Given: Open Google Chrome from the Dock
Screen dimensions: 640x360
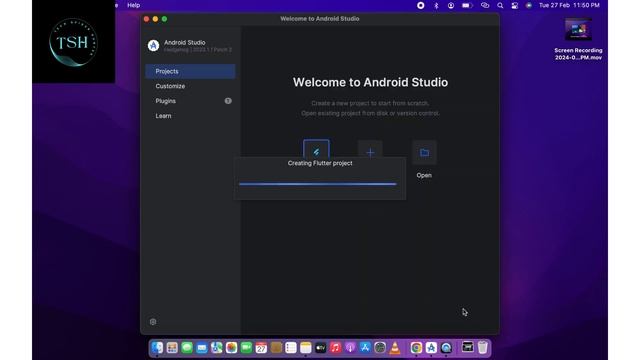Looking at the screenshot, I should [416, 348].
